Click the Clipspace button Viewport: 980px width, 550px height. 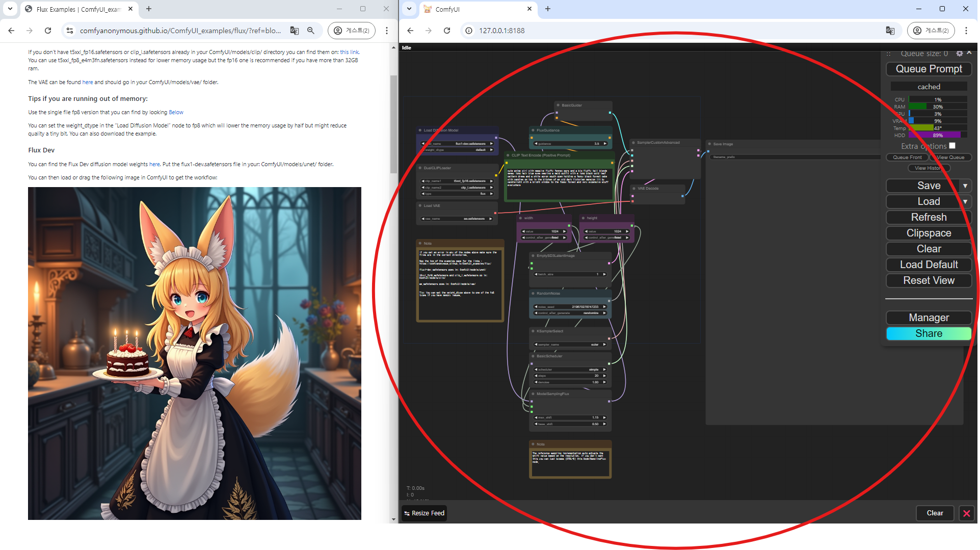point(929,233)
